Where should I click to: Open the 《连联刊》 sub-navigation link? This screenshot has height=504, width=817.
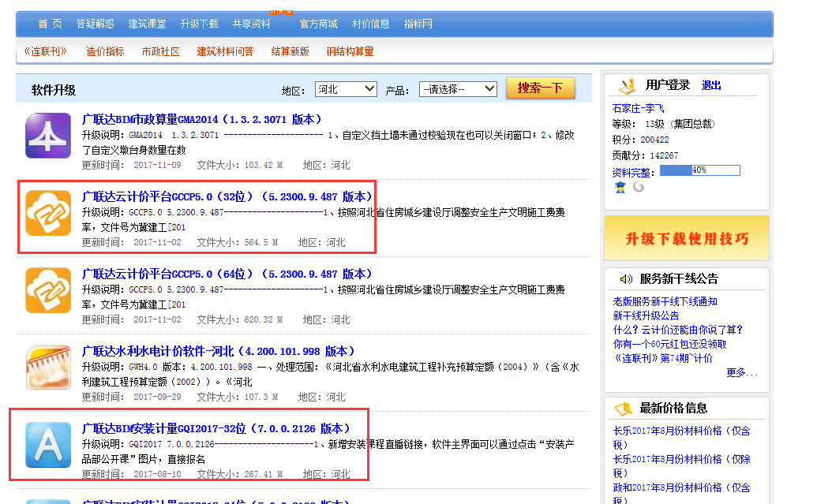pos(45,51)
